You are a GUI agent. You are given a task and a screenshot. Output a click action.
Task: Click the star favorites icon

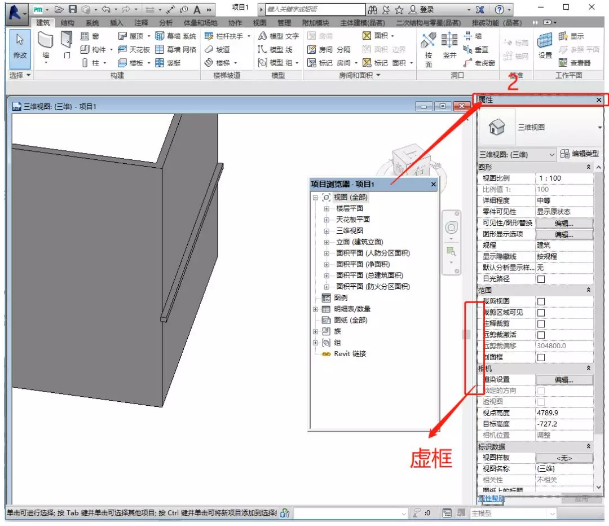pyautogui.click(x=399, y=10)
